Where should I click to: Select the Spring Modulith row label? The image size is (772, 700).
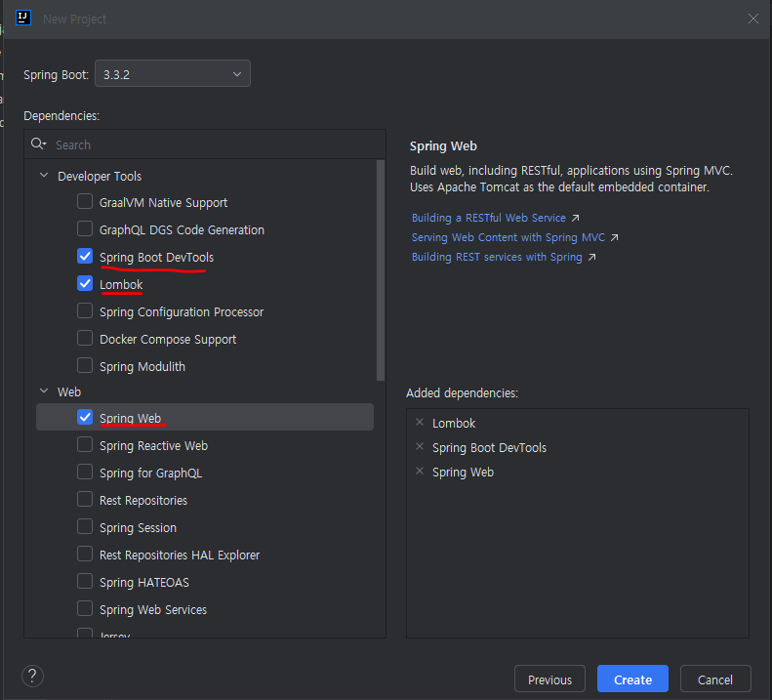click(142, 366)
